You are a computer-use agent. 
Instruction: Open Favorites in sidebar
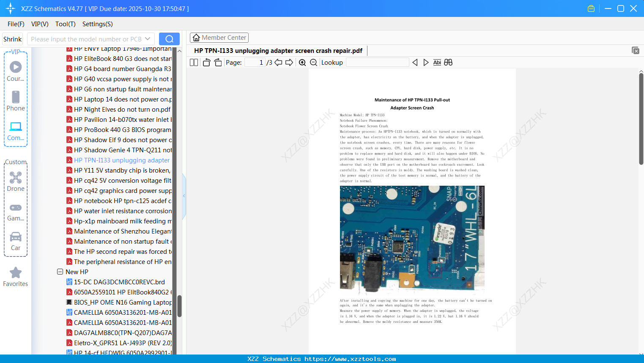[16, 277]
